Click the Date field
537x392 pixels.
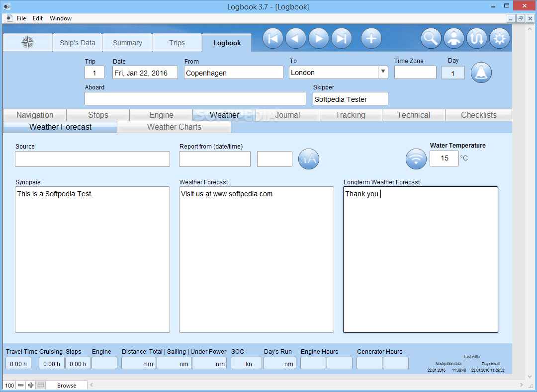pyautogui.click(x=145, y=73)
